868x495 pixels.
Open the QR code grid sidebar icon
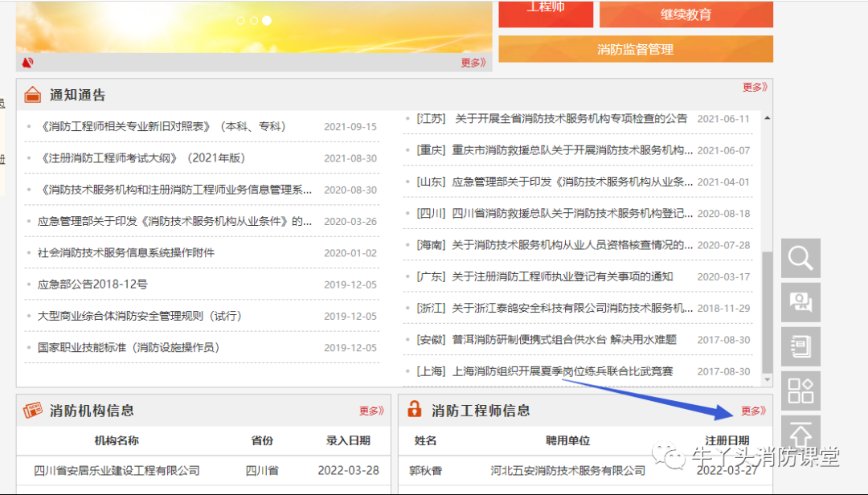[800, 391]
